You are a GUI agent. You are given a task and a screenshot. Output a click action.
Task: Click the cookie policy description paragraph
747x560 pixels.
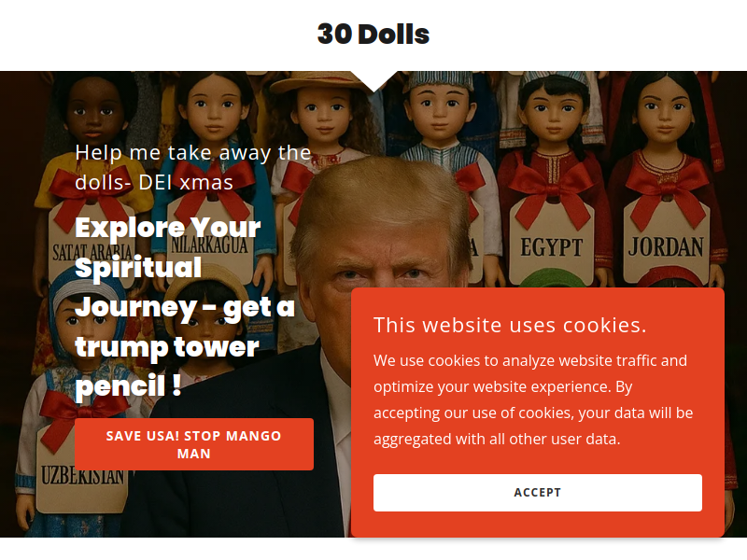(x=533, y=399)
